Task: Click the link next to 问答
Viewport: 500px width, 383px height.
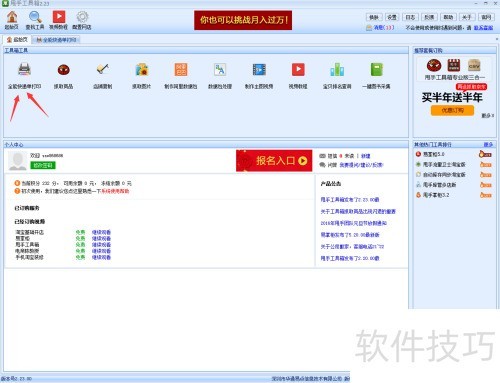Action: (x=361, y=165)
